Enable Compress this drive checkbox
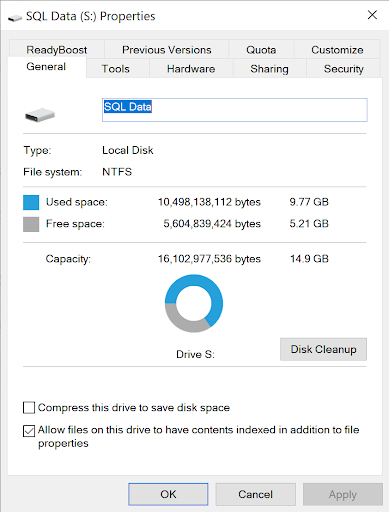The height and width of the screenshot is (512, 389). pyautogui.click(x=29, y=408)
